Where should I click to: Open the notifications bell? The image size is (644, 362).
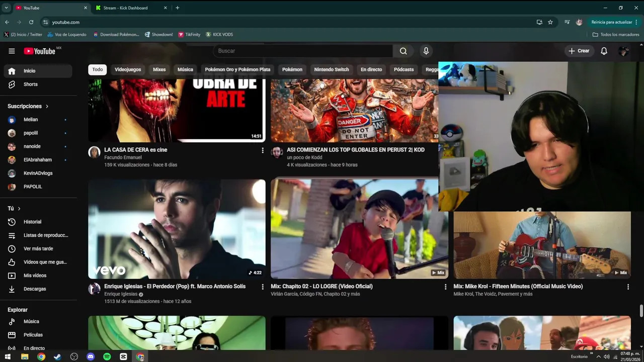604,51
